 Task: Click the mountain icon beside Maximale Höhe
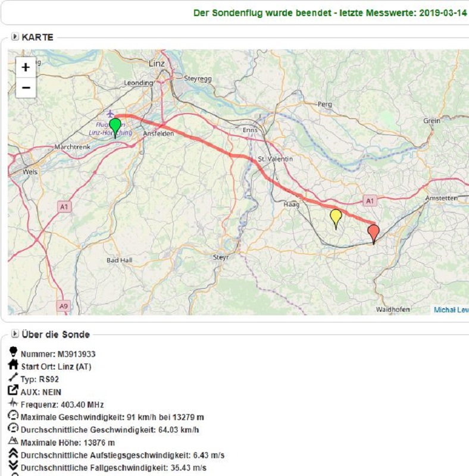pos(13,440)
